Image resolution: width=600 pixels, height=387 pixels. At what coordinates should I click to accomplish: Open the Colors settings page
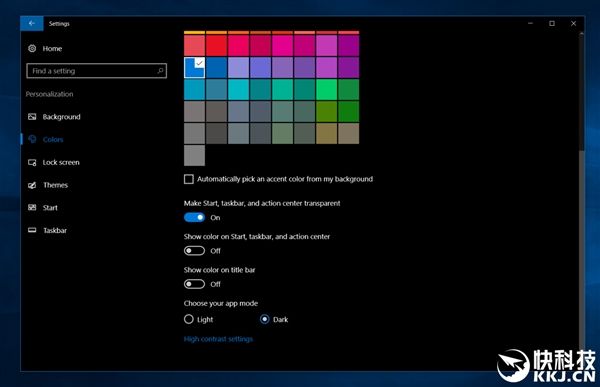[x=53, y=139]
